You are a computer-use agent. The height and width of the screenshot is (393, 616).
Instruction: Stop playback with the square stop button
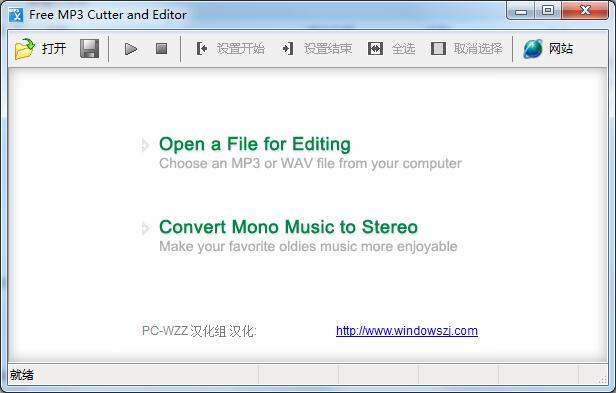tap(161, 49)
